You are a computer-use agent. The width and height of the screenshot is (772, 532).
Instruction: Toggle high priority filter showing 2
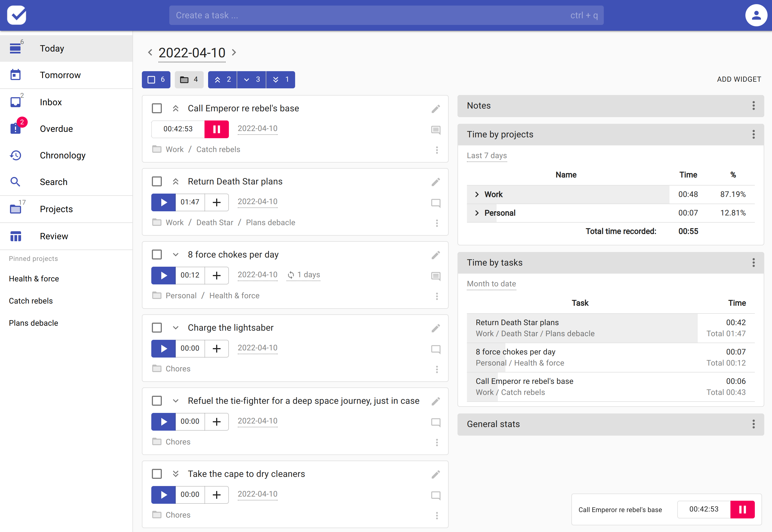point(223,80)
